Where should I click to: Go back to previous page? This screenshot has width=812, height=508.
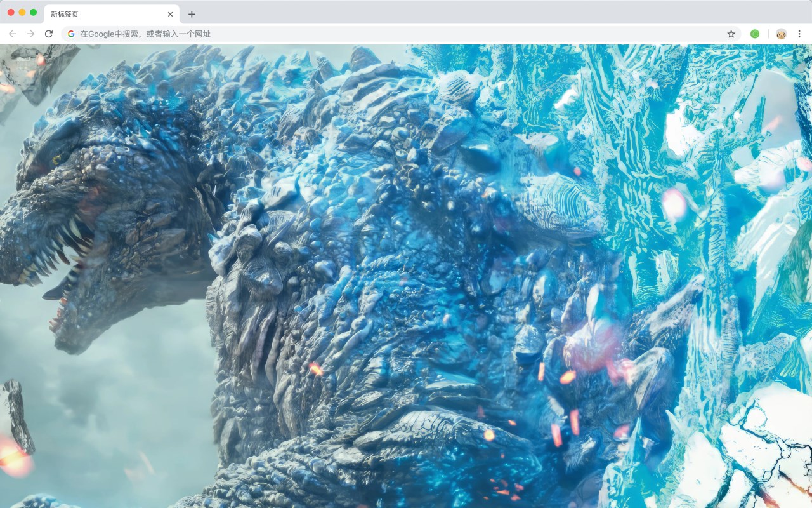pyautogui.click(x=13, y=34)
